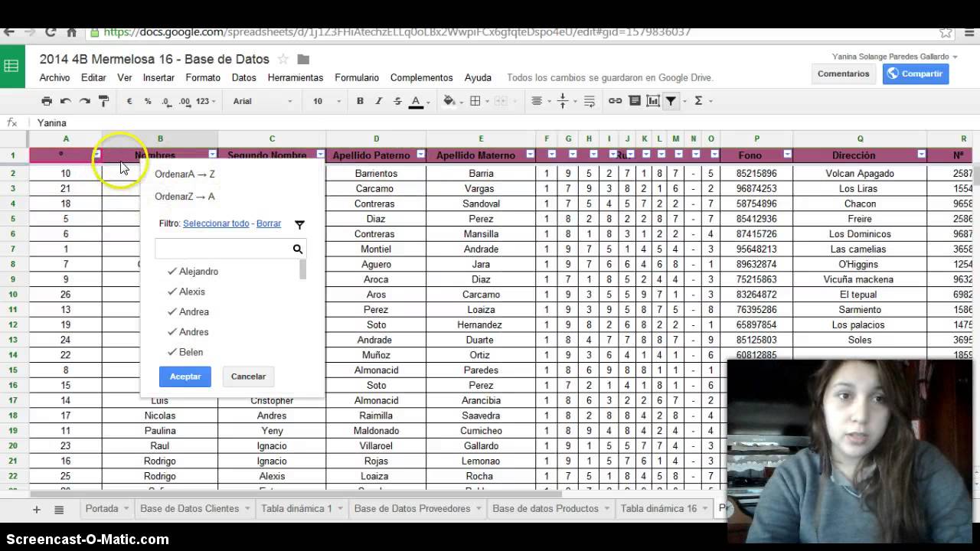Insert comment icon in toolbar
This screenshot has width=980, height=551.
point(635,101)
